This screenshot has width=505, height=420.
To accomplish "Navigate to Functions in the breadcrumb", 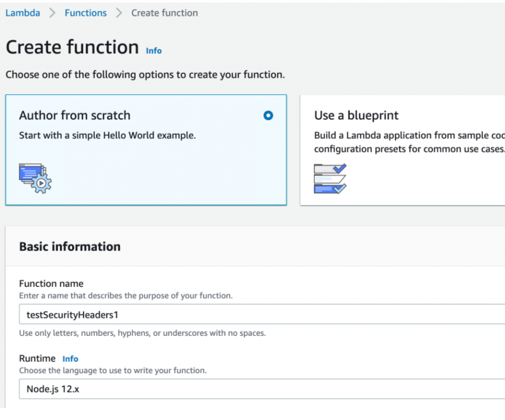I will click(85, 13).
